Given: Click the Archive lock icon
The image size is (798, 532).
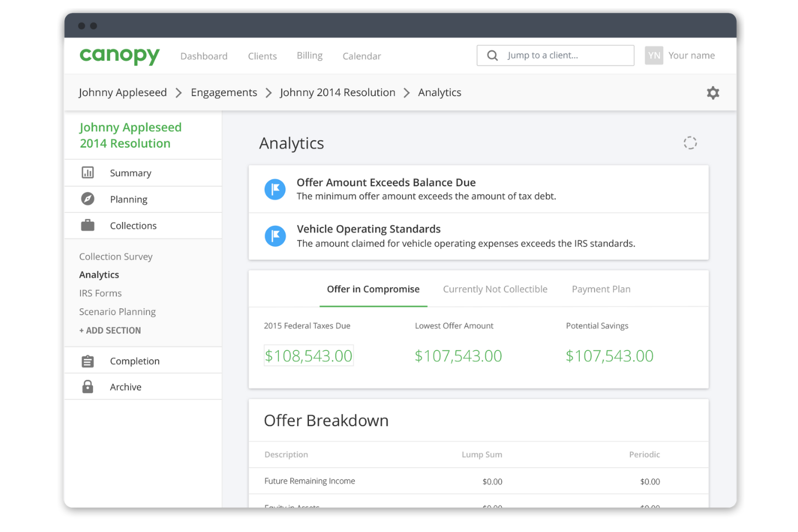Looking at the screenshot, I should (88, 386).
